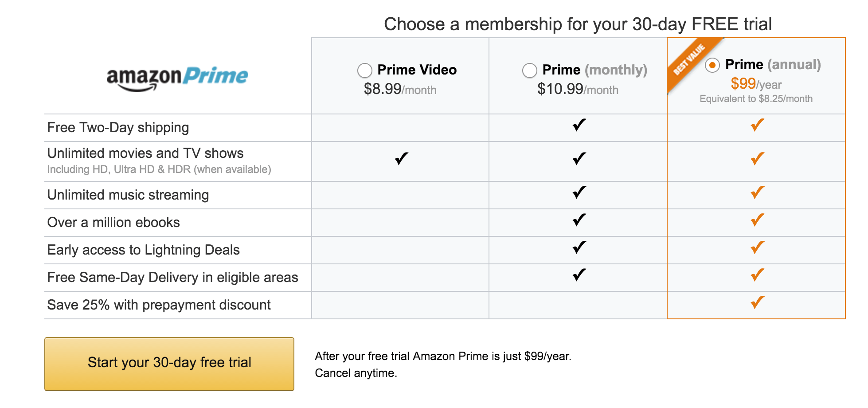This screenshot has width=868, height=408.
Task: Click the Amazon Prime logo
Action: [x=177, y=78]
